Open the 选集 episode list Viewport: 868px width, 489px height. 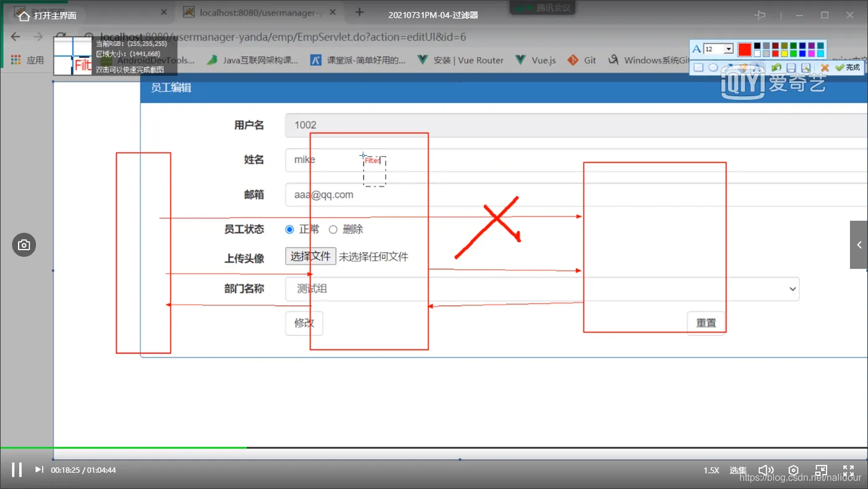coord(738,470)
